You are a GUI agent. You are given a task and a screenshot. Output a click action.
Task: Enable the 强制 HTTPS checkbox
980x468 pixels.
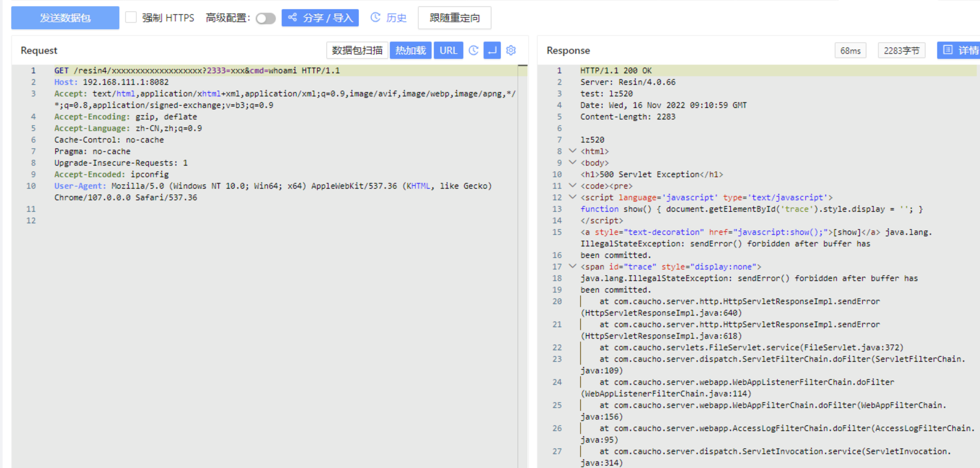point(131,18)
